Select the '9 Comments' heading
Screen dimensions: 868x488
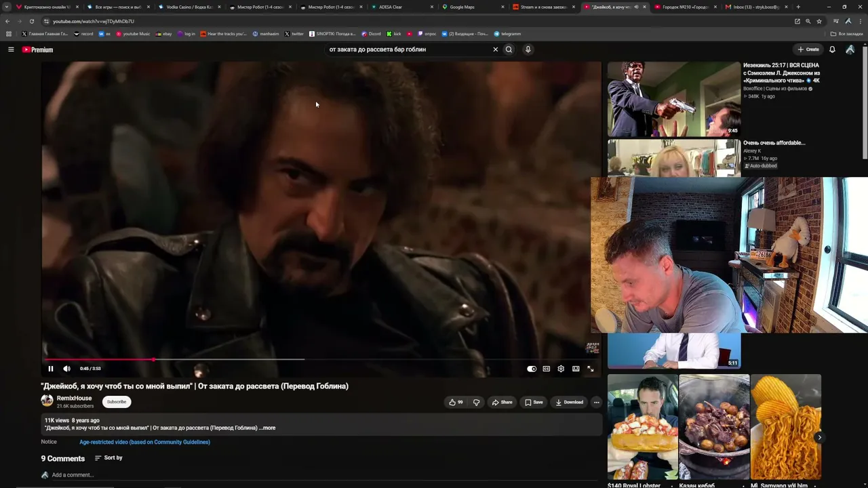(63, 459)
